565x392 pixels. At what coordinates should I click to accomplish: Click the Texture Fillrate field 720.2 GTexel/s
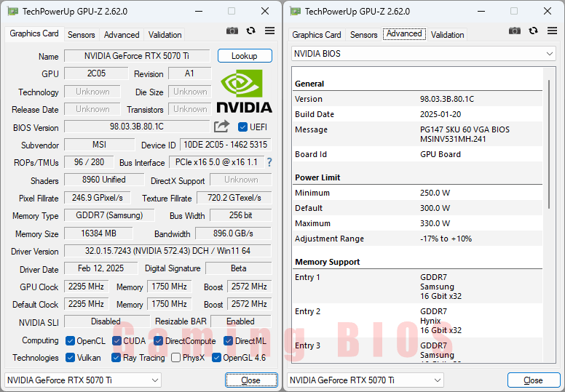tap(234, 198)
